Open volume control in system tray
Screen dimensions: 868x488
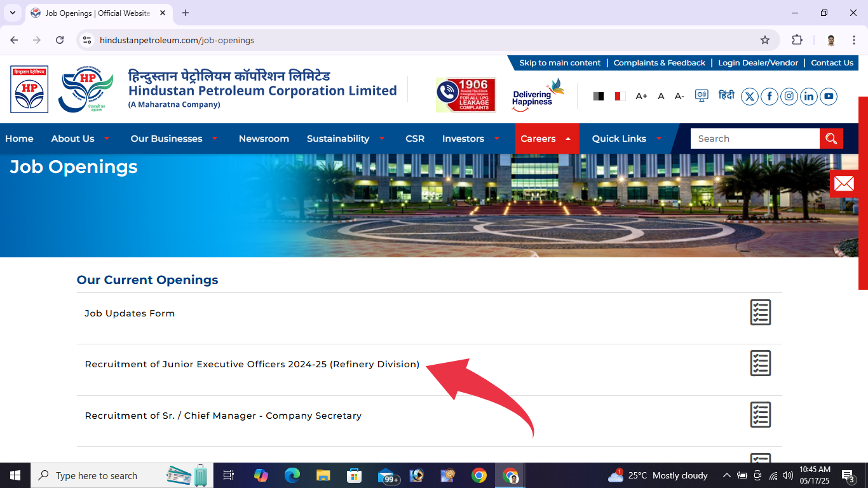[788, 475]
